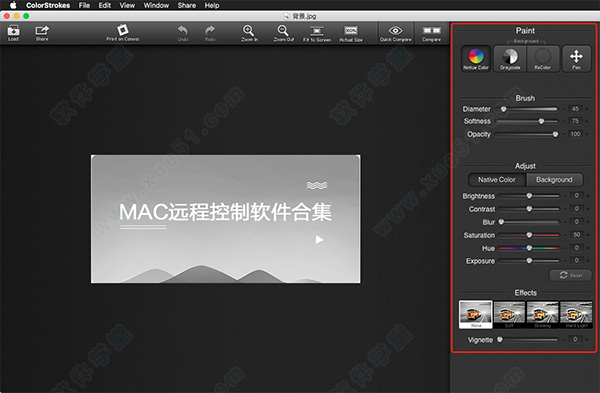Fit image to screen
Screen dimensions: 600x393
(x=317, y=33)
